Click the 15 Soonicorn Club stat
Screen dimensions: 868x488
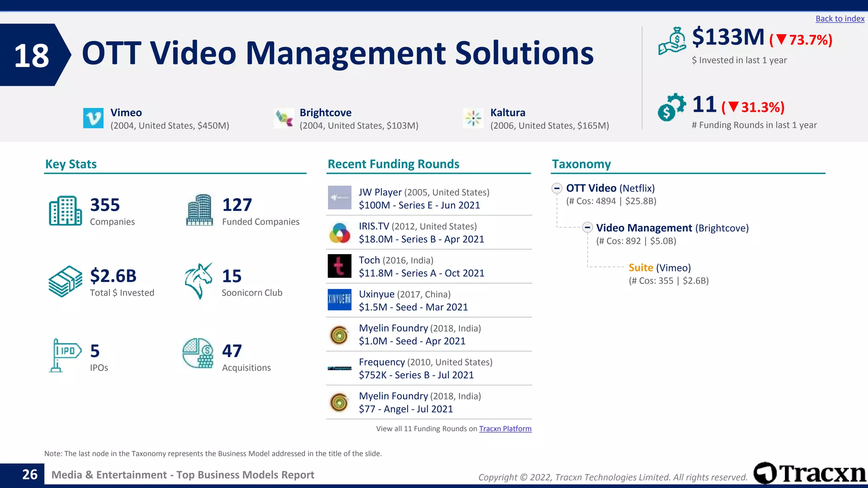(x=252, y=282)
